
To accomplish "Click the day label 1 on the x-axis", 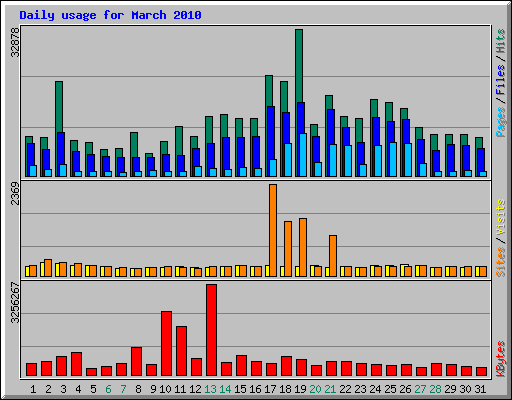I will click(33, 389).
